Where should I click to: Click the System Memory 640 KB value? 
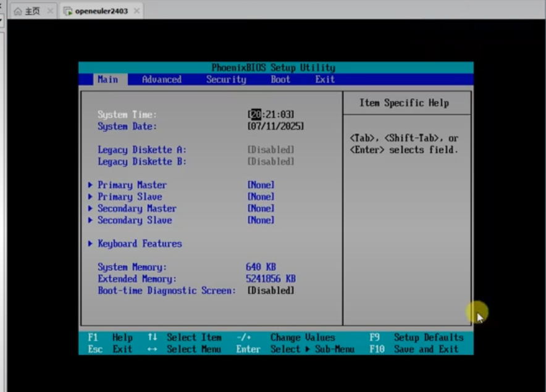point(261,267)
